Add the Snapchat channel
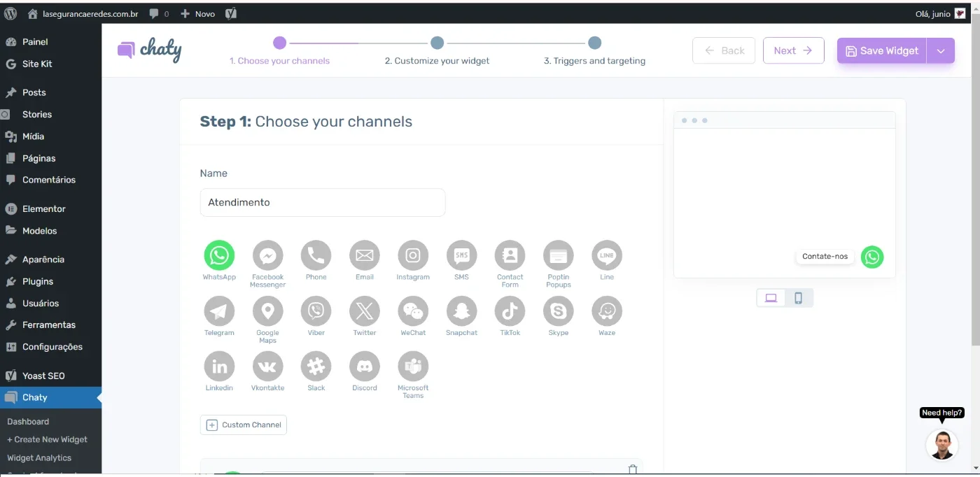980x477 pixels. pos(461,311)
